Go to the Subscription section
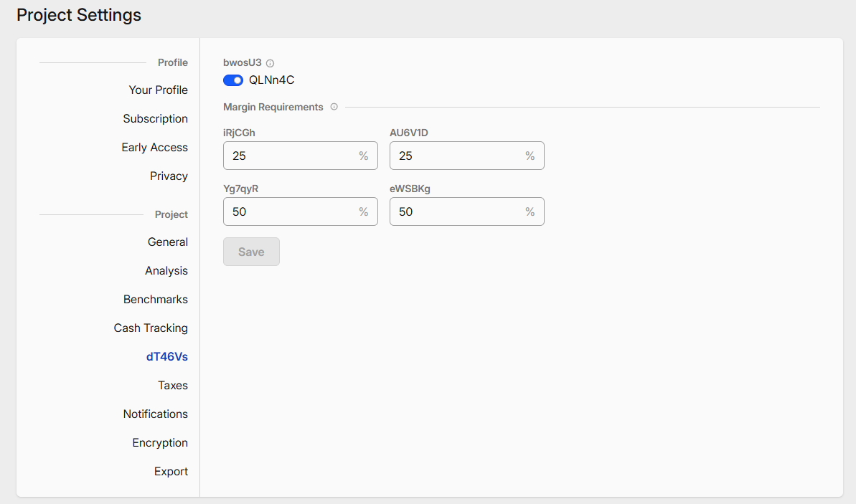 pos(155,118)
